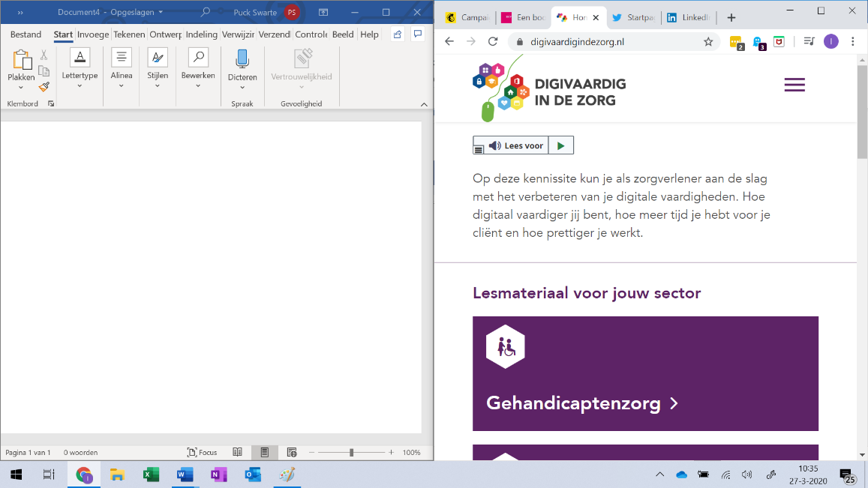Open the Gehandicaptenzorg sector link
Viewport: 868px width, 488px height.
pyautogui.click(x=581, y=403)
